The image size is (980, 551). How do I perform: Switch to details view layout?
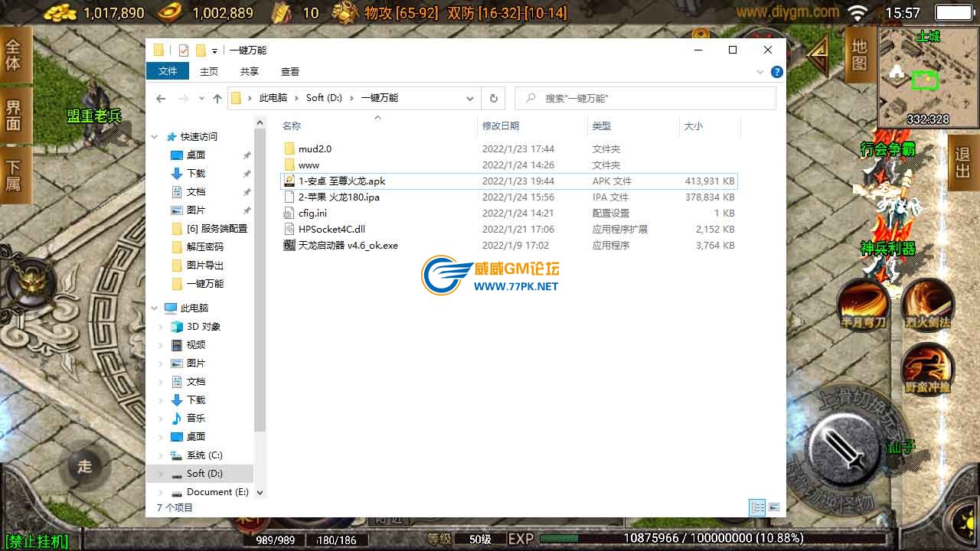pos(757,507)
